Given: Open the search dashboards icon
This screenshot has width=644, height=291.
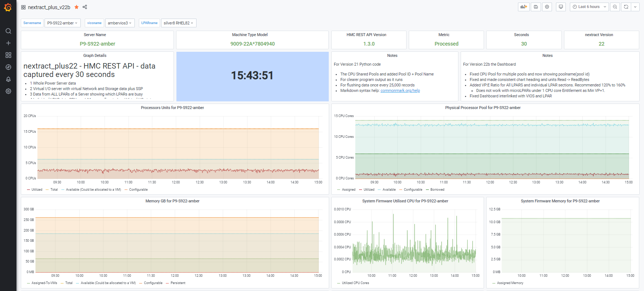Looking at the screenshot, I should 8,31.
